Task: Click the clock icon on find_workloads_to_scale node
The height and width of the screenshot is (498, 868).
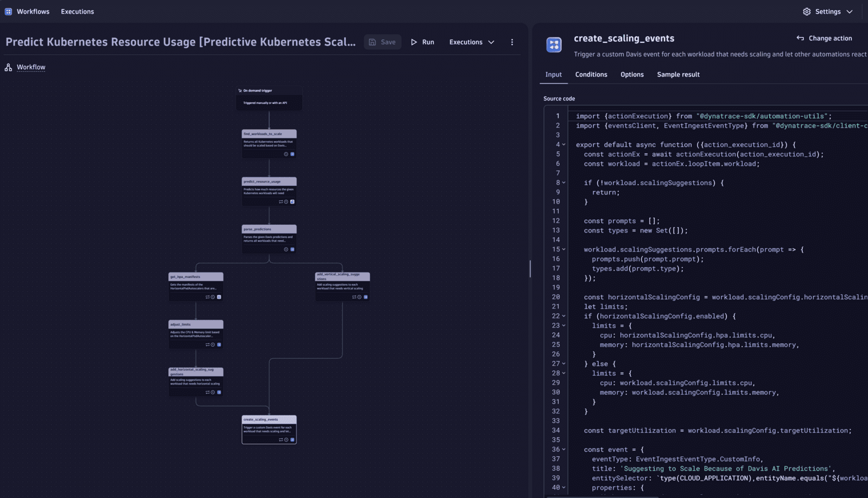Action: tap(286, 154)
